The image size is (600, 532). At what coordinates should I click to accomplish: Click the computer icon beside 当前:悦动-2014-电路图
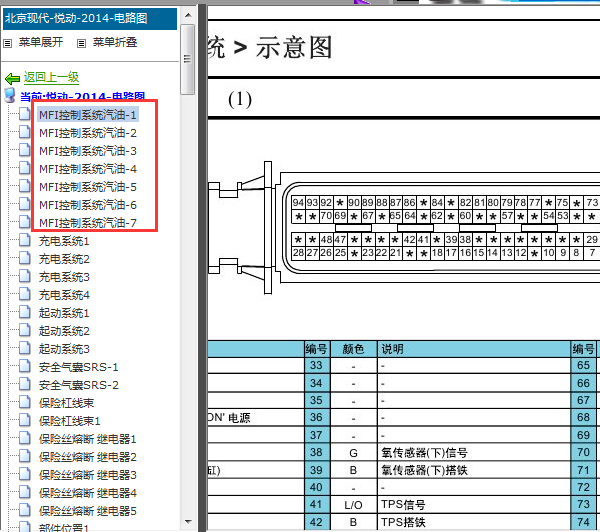tap(10, 95)
